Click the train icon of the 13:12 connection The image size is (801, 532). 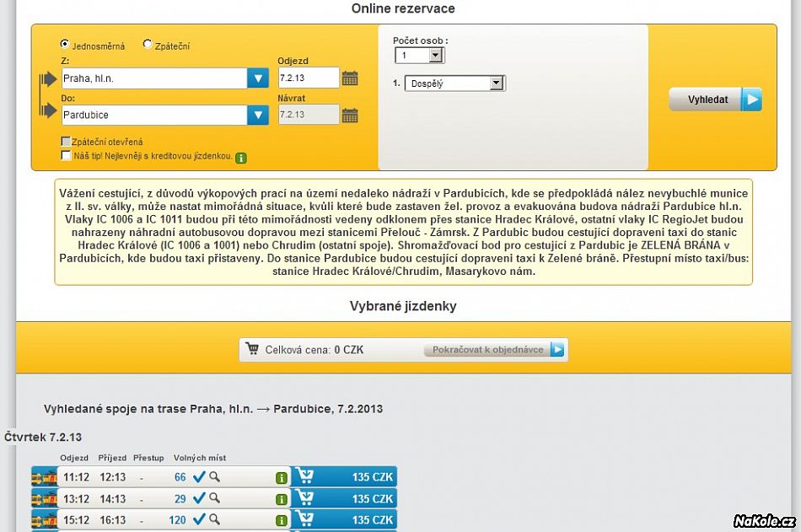pos(44,498)
